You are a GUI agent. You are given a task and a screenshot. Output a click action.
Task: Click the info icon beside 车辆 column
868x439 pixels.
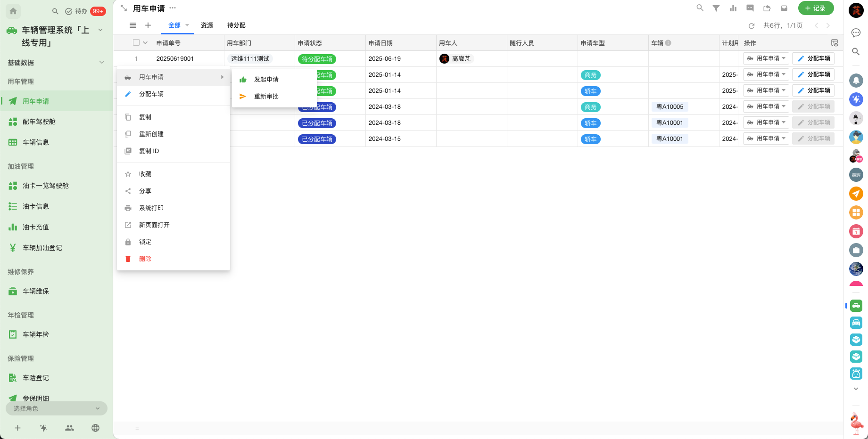pyautogui.click(x=668, y=43)
